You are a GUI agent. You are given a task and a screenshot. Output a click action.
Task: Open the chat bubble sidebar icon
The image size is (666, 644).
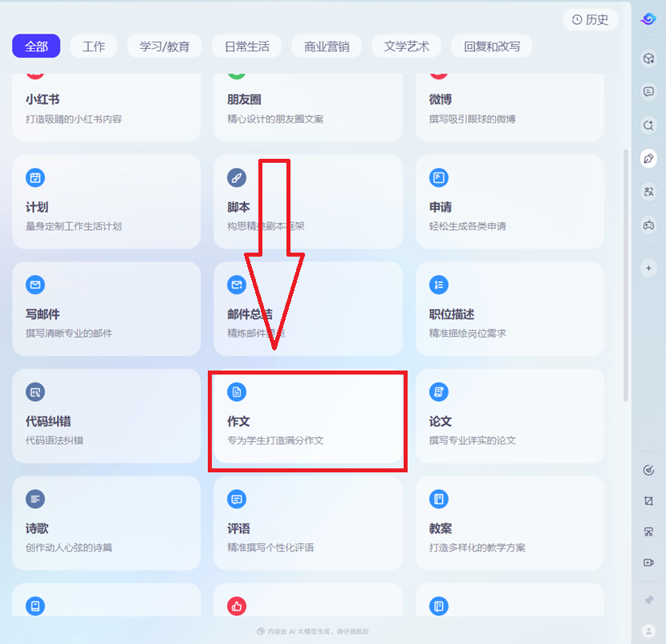[648, 91]
